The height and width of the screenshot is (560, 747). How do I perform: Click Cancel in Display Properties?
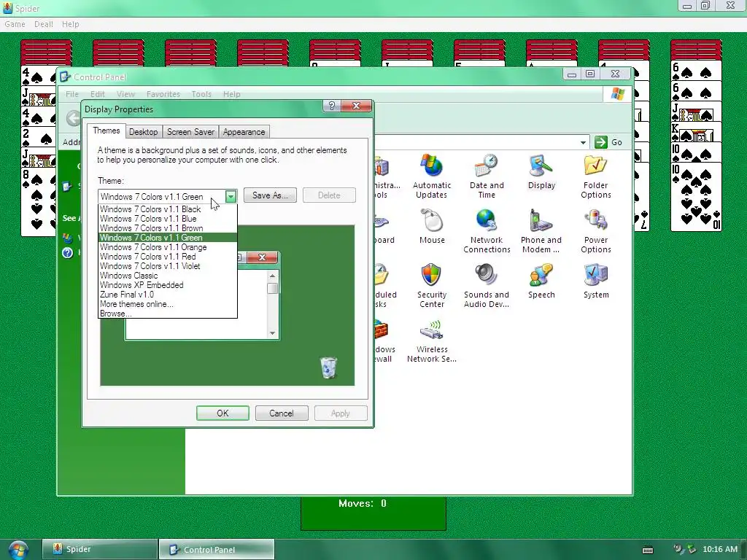[x=282, y=413]
